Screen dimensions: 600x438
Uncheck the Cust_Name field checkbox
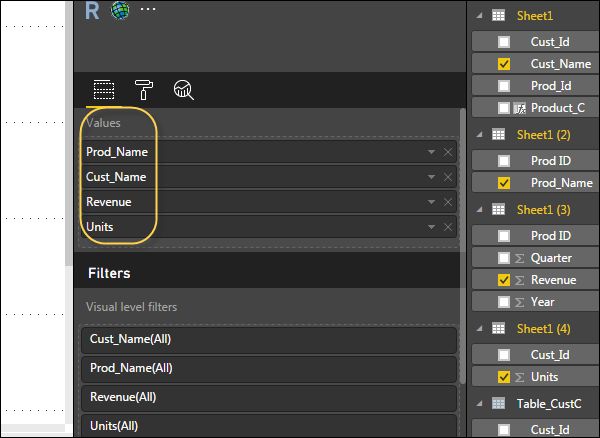click(504, 64)
